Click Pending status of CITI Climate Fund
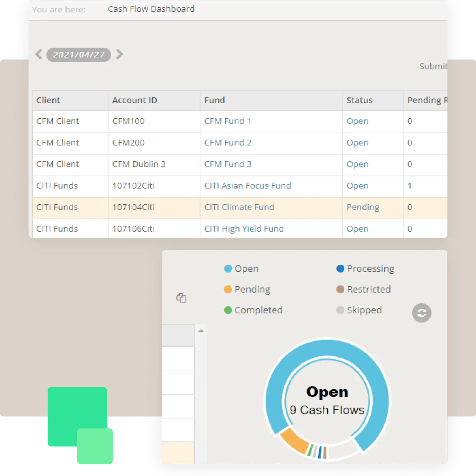Screen dimensions: 476x476 click(363, 208)
